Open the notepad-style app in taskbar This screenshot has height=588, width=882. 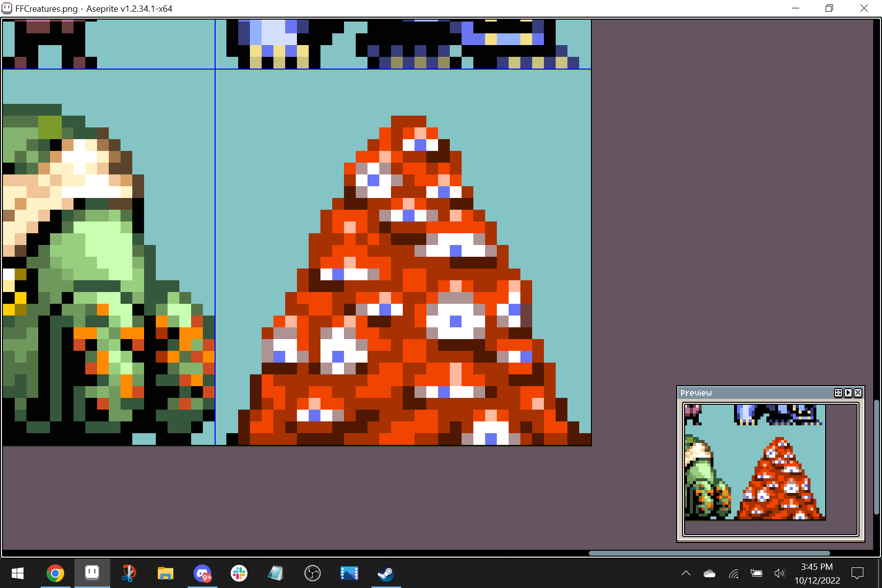point(275,573)
